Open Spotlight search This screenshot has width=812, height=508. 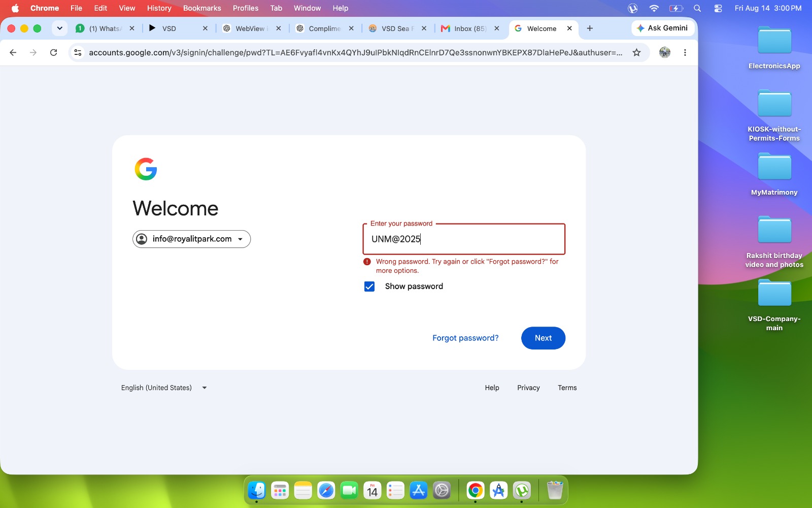pyautogui.click(x=697, y=8)
